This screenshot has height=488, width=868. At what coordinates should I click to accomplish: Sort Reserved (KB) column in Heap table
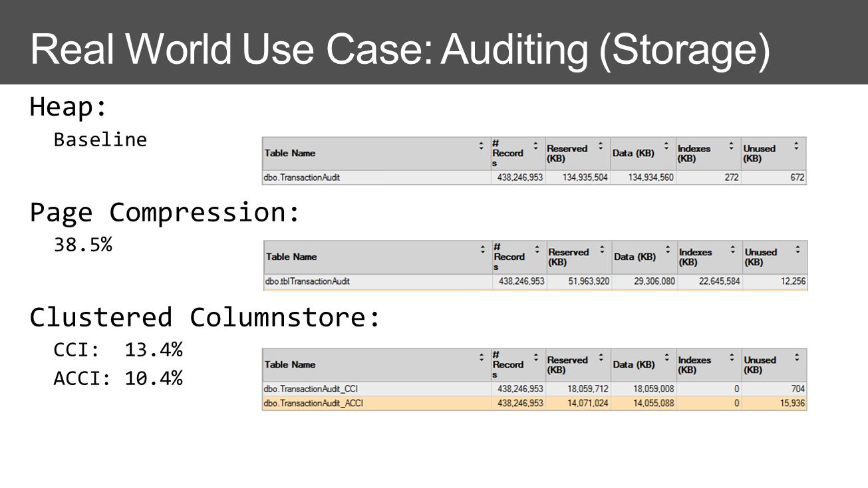tap(601, 146)
